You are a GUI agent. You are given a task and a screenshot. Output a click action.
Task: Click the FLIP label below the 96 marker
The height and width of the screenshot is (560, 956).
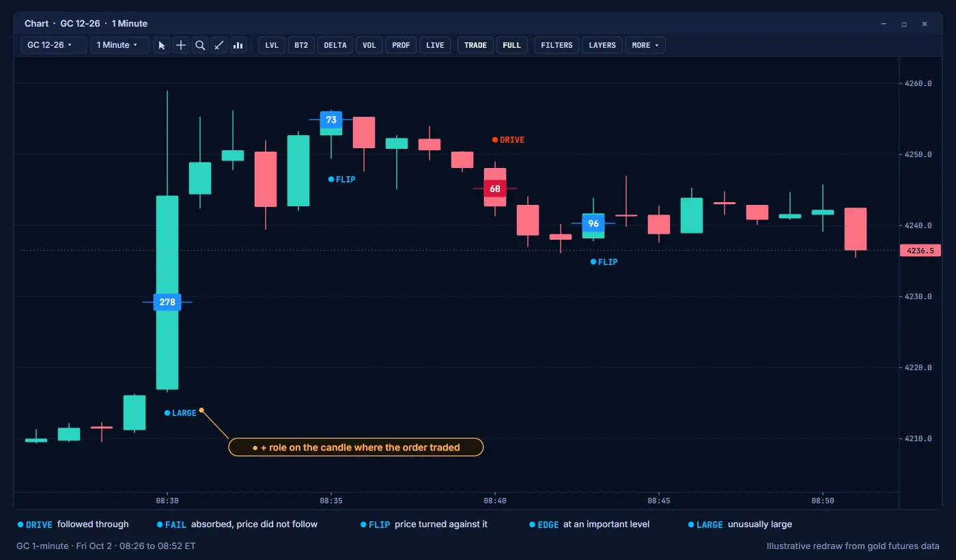tap(604, 262)
